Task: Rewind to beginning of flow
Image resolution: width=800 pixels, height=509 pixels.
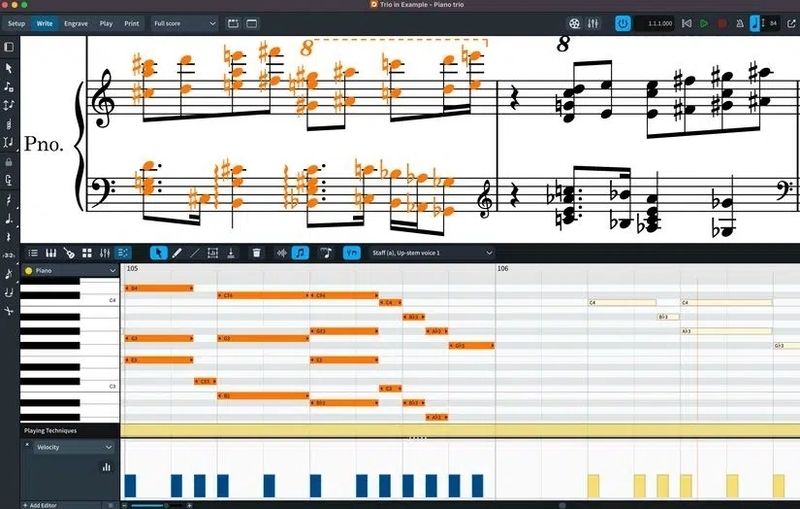Action: (687, 23)
